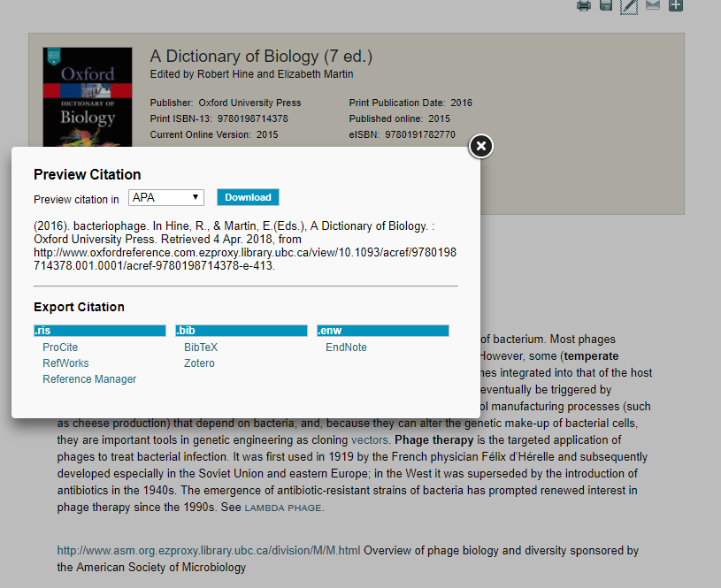The image size is (721, 588).
Task: Export citation to Zotero
Action: (x=199, y=363)
